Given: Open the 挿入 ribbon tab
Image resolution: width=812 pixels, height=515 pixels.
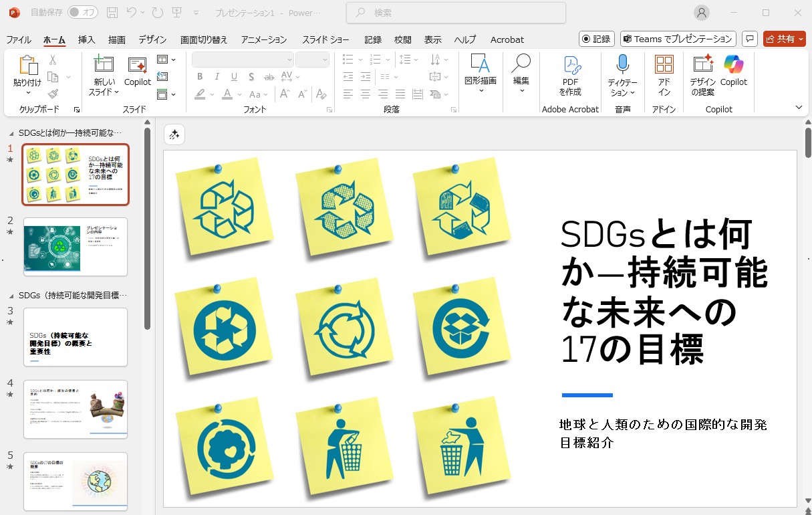Looking at the screenshot, I should [86, 39].
